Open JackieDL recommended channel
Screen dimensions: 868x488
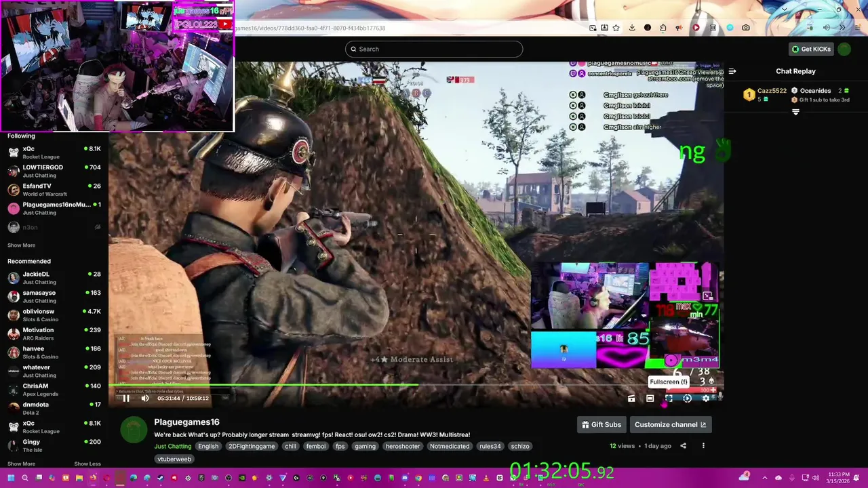(x=54, y=278)
